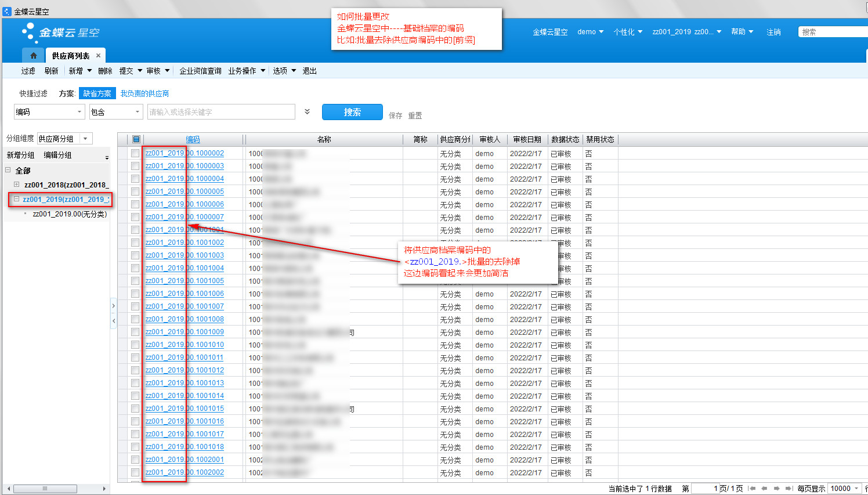Expand zz001_2018 tree node
Image resolution: width=868 pixels, height=495 pixels.
click(16, 185)
